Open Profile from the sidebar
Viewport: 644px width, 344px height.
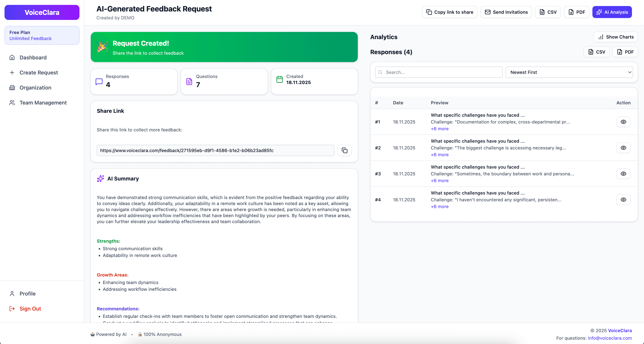coord(27,294)
